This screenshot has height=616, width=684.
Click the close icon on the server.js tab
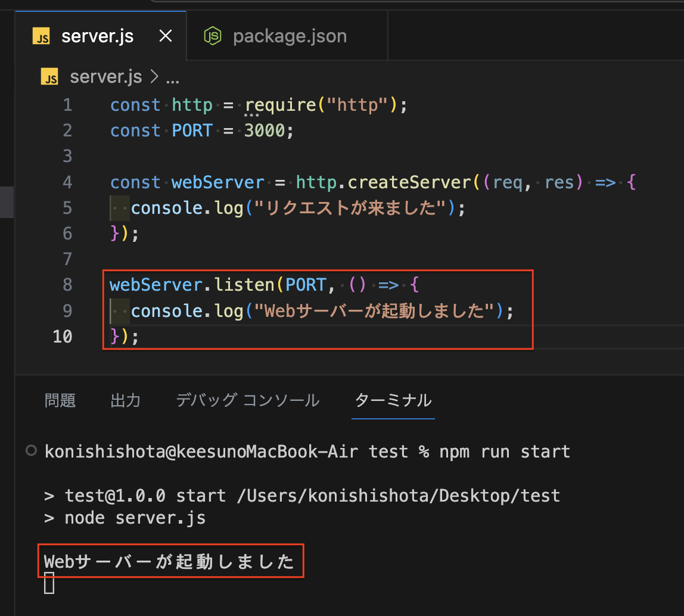[x=165, y=36]
